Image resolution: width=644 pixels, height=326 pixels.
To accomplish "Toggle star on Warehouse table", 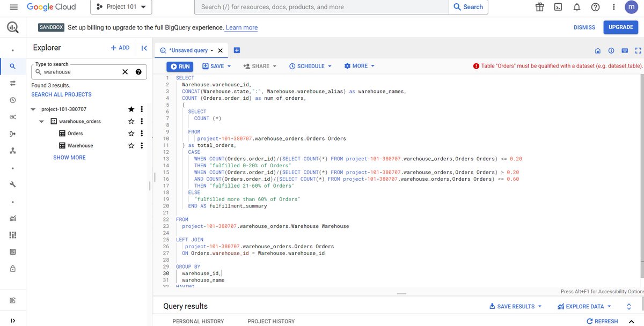I will 131,146.
